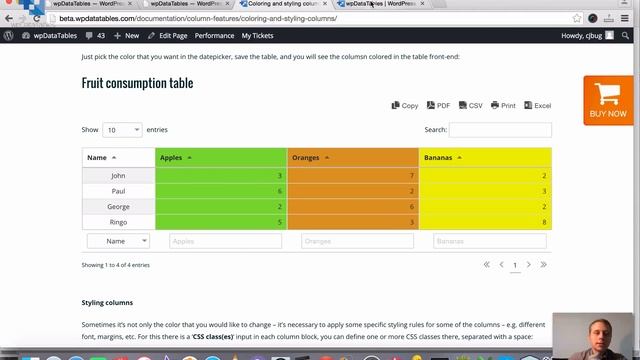Click the browser address bar URL
Viewport: 640px width, 360px height.
(x=198, y=18)
